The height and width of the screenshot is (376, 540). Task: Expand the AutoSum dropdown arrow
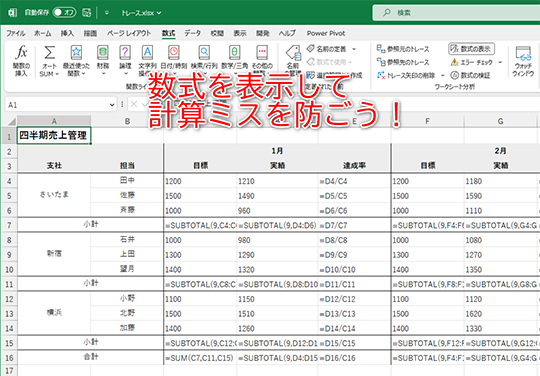point(57,74)
